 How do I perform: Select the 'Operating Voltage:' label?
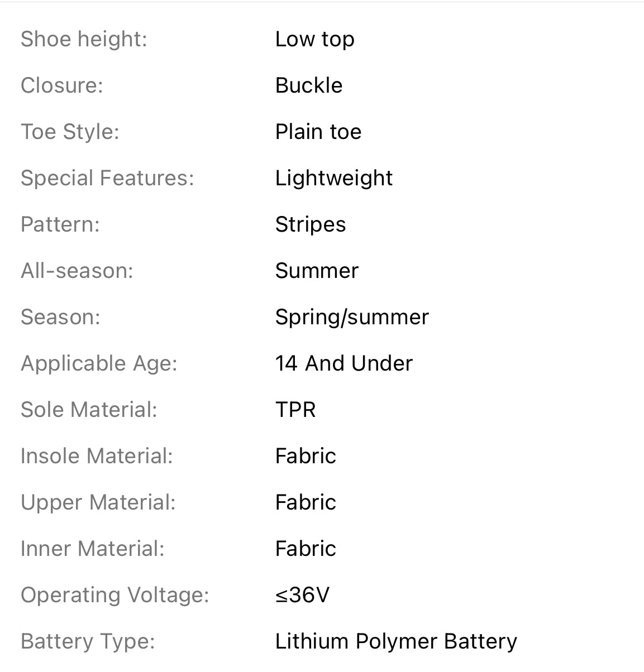tap(115, 596)
